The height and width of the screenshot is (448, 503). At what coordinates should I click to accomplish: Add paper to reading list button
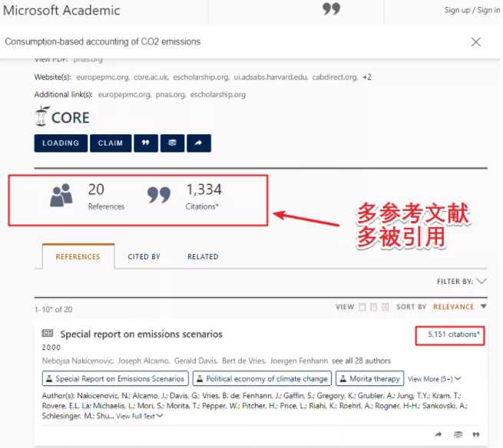(x=172, y=143)
